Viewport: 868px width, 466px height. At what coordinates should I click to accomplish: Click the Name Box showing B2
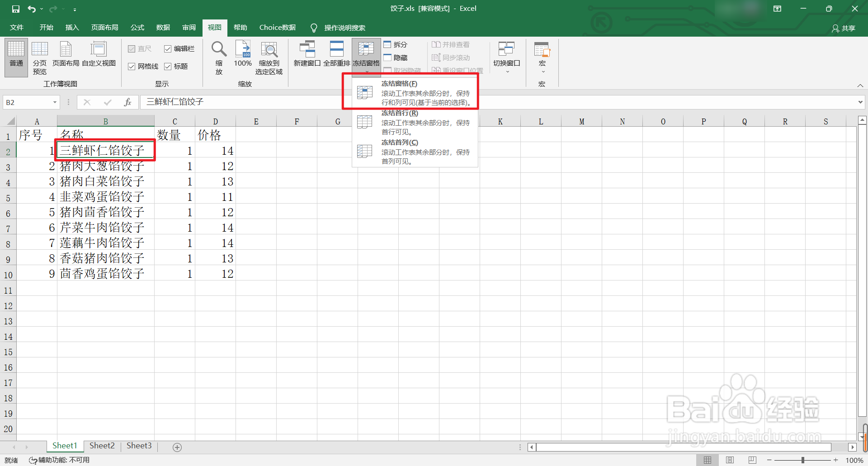27,103
